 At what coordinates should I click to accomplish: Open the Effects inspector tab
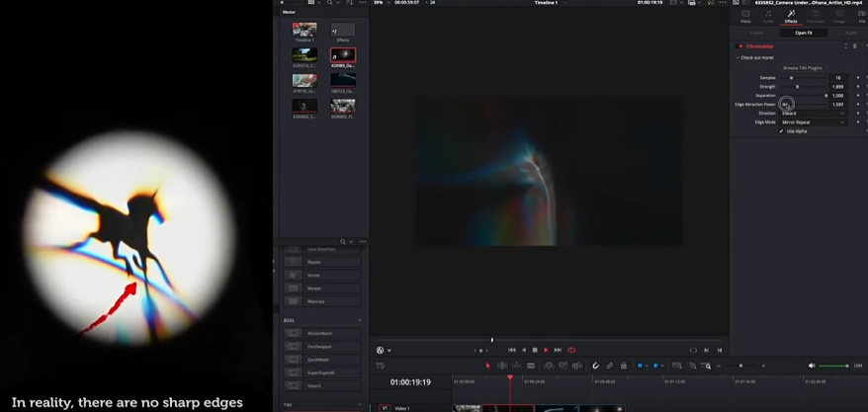791,16
